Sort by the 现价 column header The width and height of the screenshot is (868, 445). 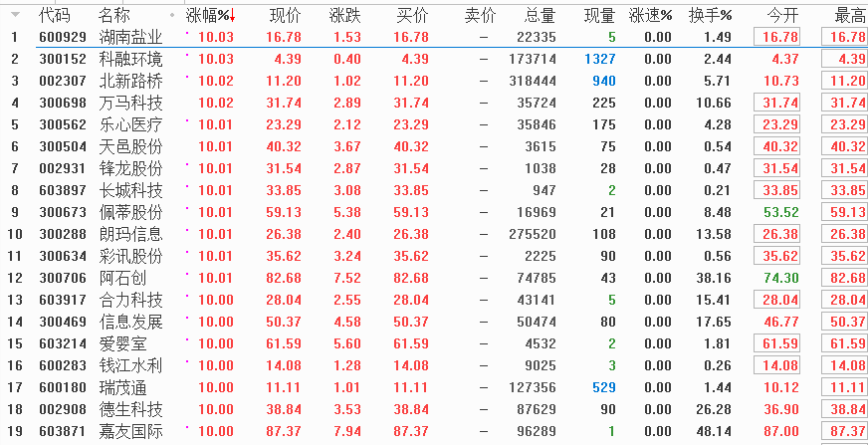click(x=286, y=16)
